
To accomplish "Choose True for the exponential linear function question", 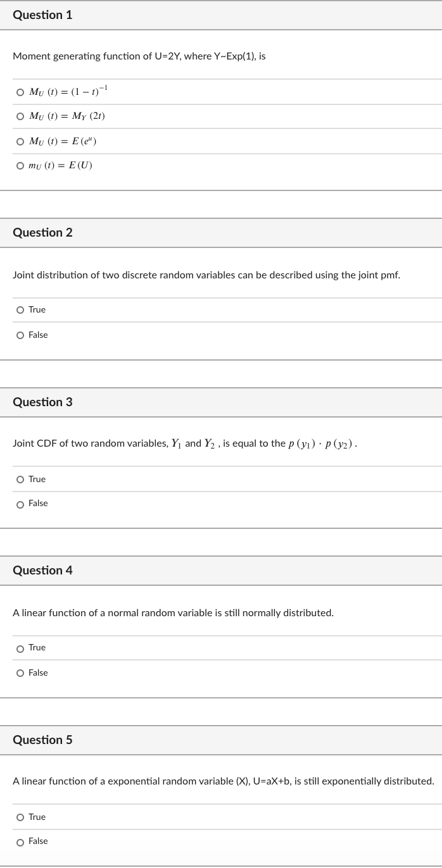I will (x=20, y=817).
